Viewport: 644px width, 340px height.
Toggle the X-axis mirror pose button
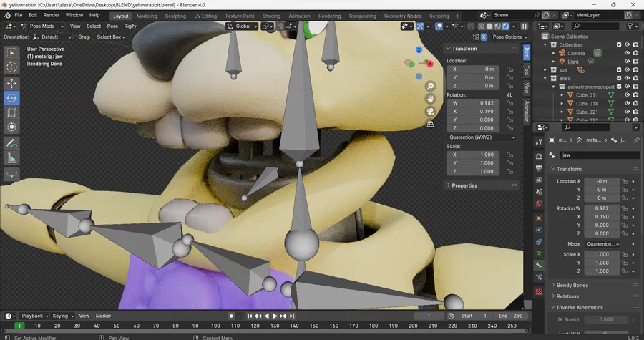pos(484,37)
